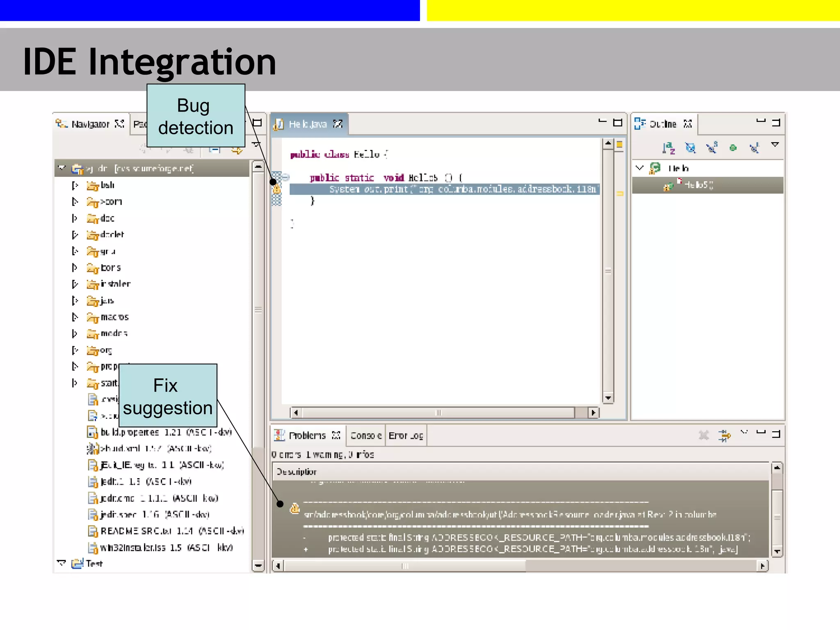Open the Problems view menu arrow
840x630 pixels.
click(x=744, y=432)
